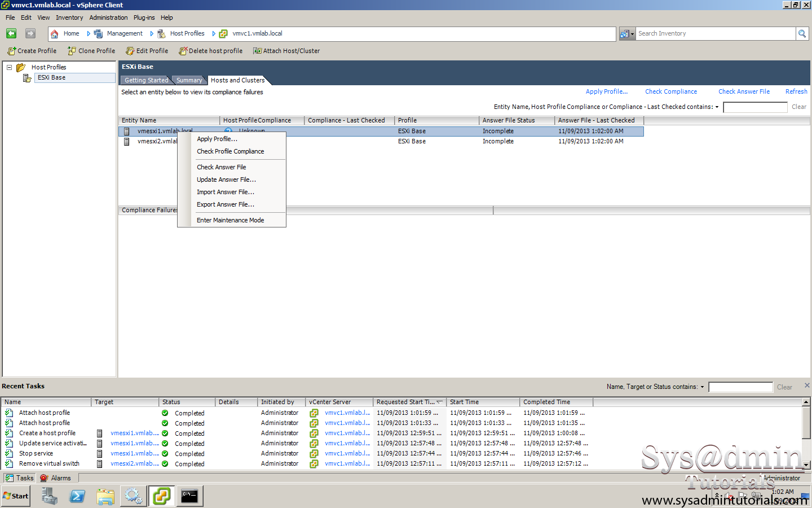Open Windows Explorer from taskbar
The image size is (812, 508).
[105, 496]
